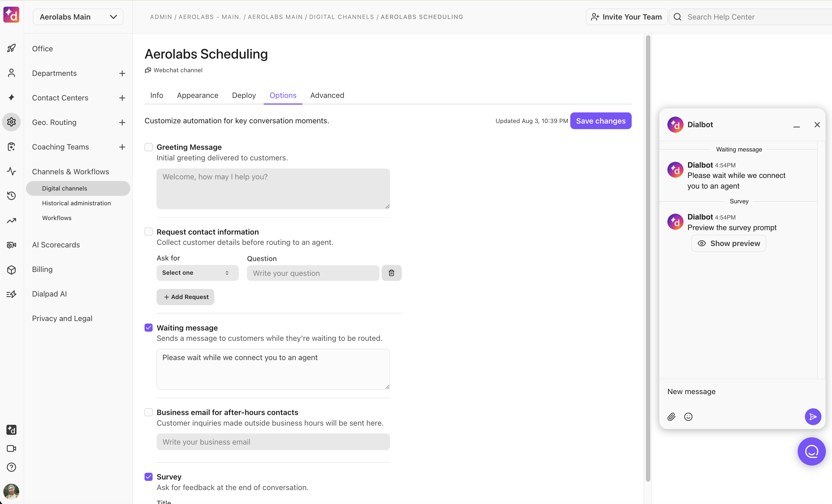Click the clipboard sparkle icon in the left rail
Screen dimensions: 832x504
pyautogui.click(x=11, y=146)
